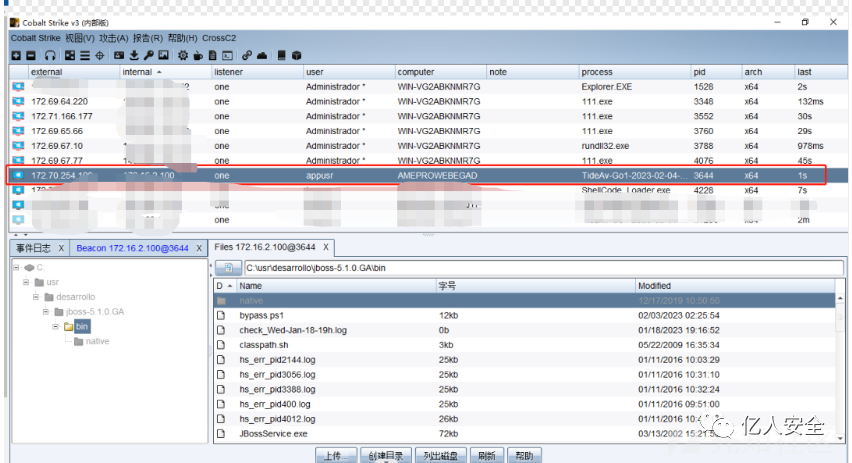Image resolution: width=852 pixels, height=463 pixels.
Task: Click beacon icon of 172.69.64.220 row
Action: [18, 102]
